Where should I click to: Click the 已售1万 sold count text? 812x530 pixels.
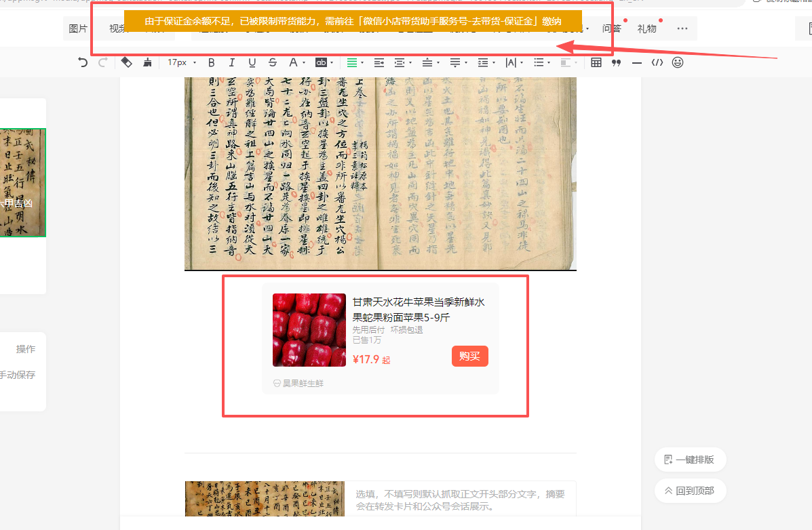tap(366, 340)
